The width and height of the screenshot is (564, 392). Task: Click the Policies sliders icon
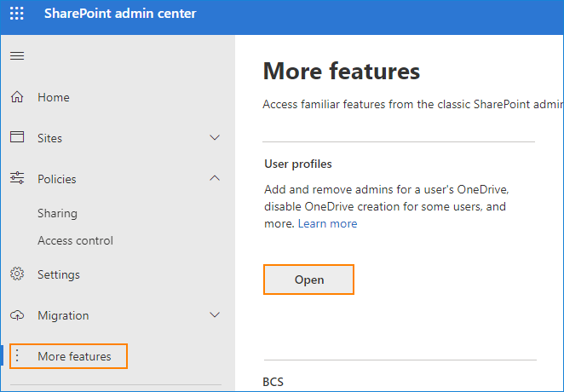pos(17,178)
